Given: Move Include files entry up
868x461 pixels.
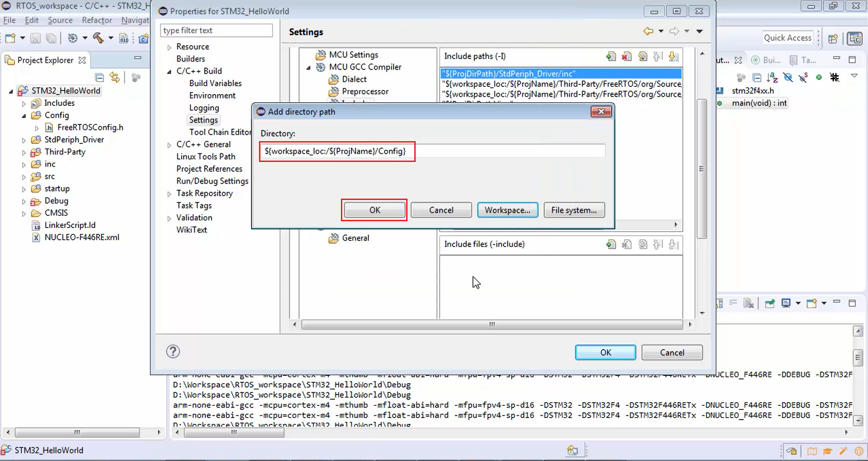Looking at the screenshot, I should tap(658, 245).
